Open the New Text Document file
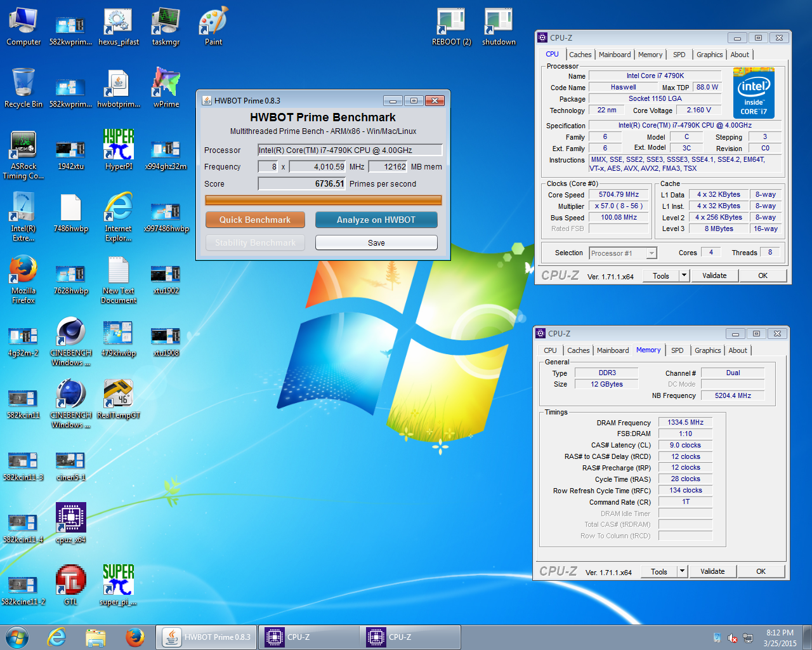Screen dimensions: 812x650 tap(119, 279)
